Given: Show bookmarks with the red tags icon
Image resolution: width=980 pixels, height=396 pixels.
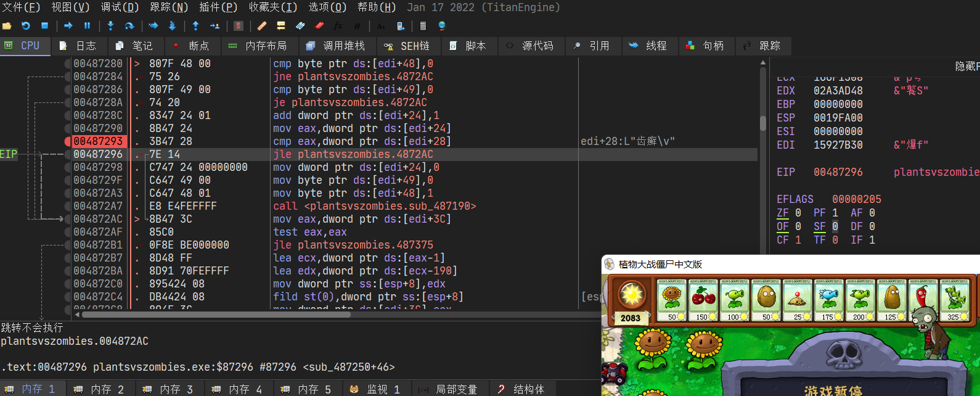Looking at the screenshot, I should coord(319,26).
